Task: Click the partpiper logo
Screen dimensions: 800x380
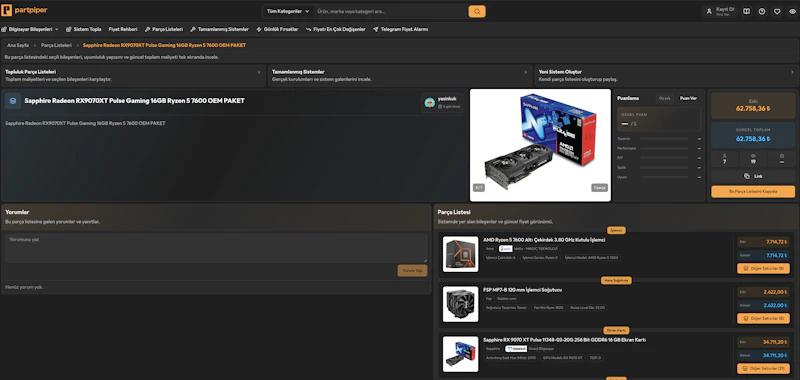Action: 24,11
